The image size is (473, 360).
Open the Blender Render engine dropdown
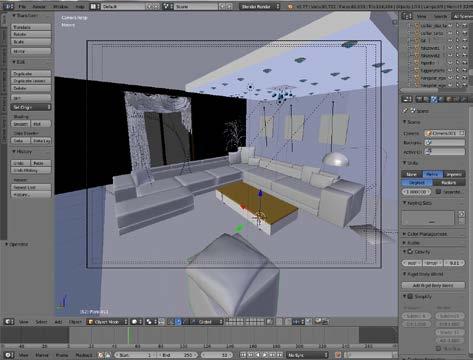click(259, 6)
